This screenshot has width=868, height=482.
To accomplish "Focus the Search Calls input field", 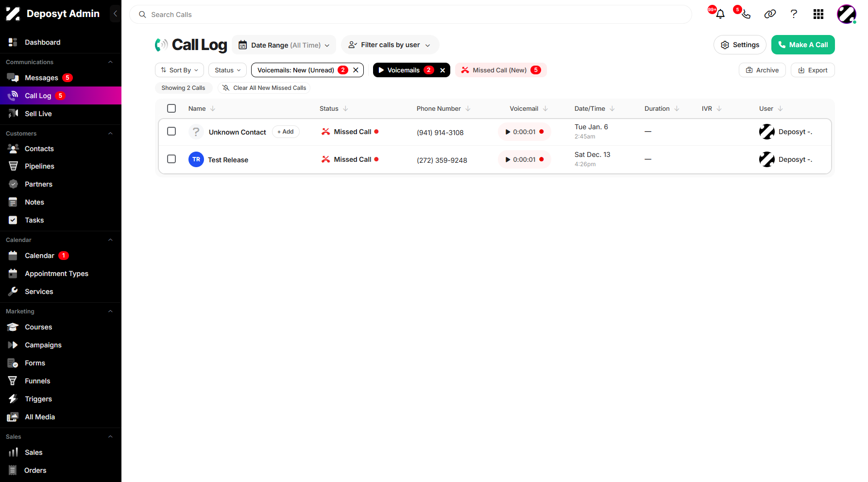I will pyautogui.click(x=410, y=15).
